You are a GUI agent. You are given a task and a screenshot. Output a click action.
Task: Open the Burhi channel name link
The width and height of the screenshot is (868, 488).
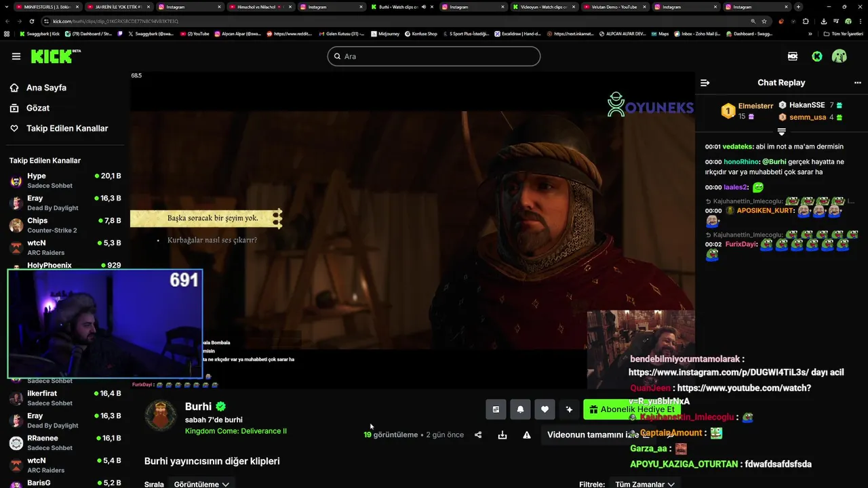(198, 407)
